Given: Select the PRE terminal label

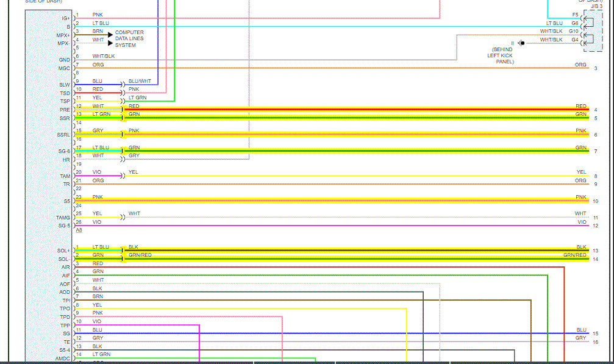Looking at the screenshot, I should [65, 110].
